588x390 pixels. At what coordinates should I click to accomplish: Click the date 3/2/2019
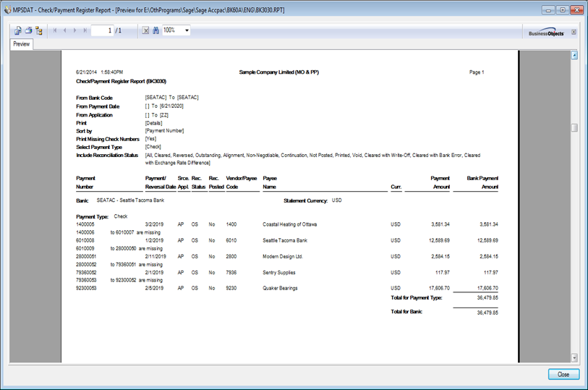(x=154, y=224)
